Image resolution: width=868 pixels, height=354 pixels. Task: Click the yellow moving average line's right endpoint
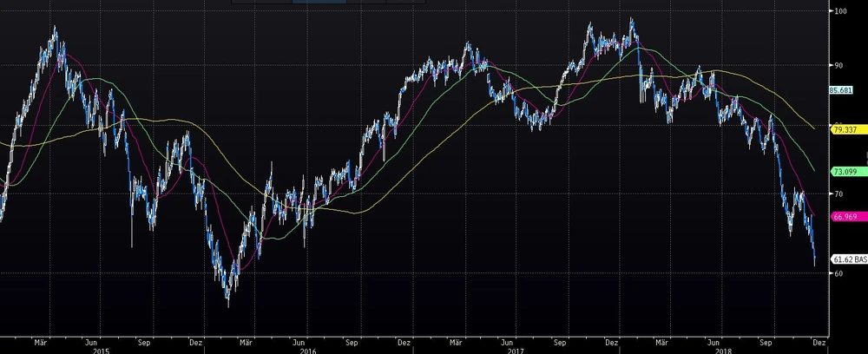[814, 128]
